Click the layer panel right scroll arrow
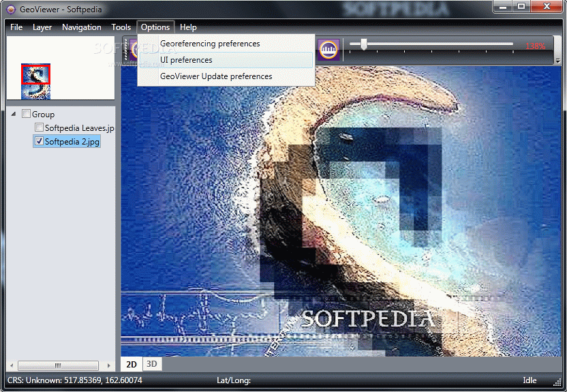Viewport: 567px width, 392px height. point(109,365)
